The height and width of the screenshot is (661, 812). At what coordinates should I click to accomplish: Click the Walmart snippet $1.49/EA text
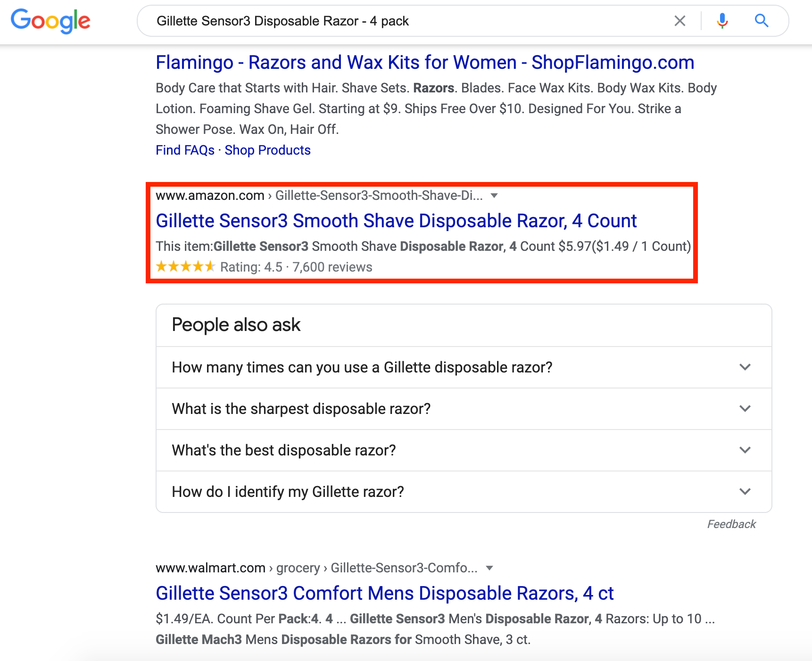[x=184, y=619]
